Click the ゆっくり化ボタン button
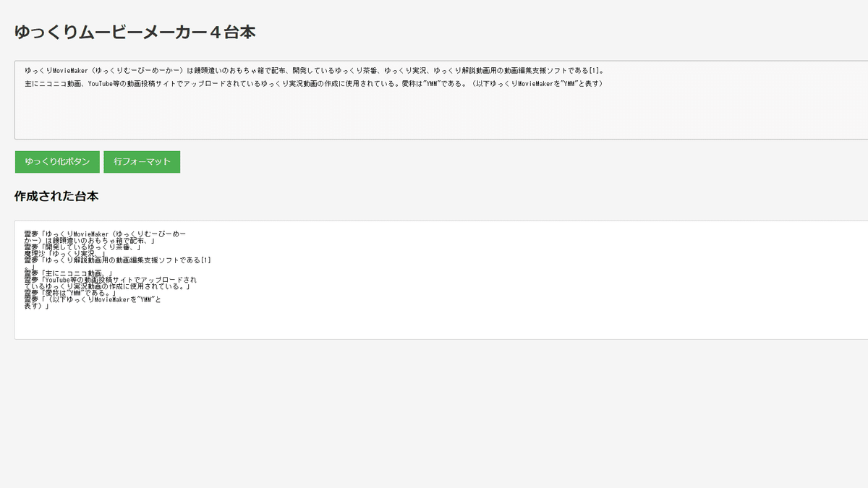The image size is (868, 488). pos(57,161)
